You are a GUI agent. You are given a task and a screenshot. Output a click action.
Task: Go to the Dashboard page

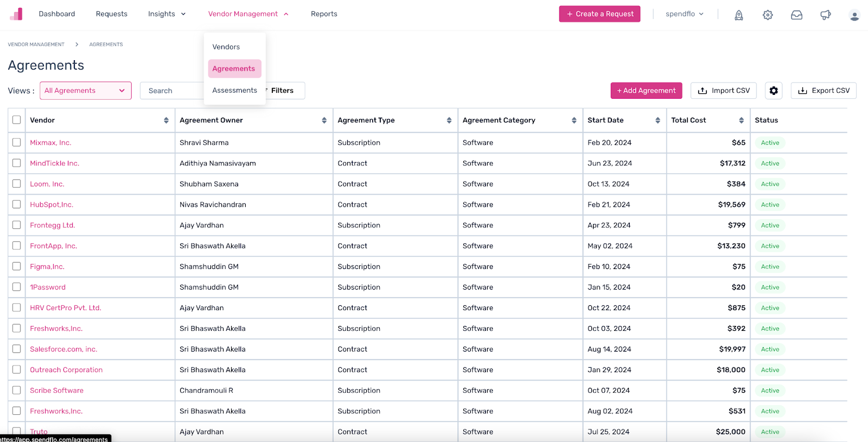click(x=57, y=14)
